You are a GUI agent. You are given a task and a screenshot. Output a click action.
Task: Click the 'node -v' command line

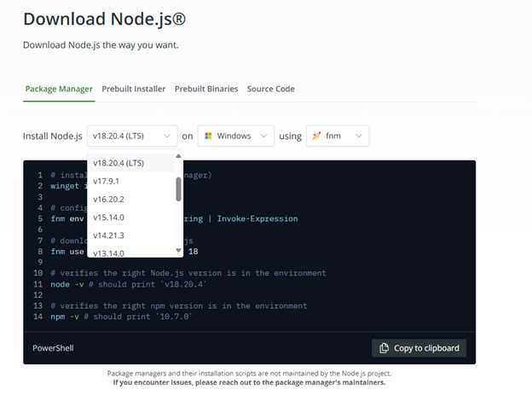point(128,284)
